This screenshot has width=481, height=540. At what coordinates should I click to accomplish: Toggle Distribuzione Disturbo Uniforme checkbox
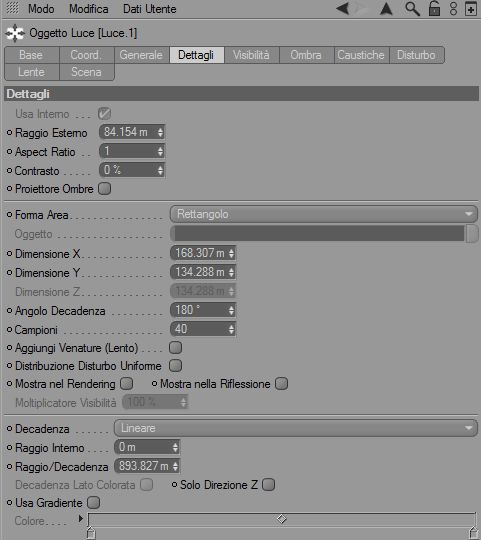click(x=175, y=365)
